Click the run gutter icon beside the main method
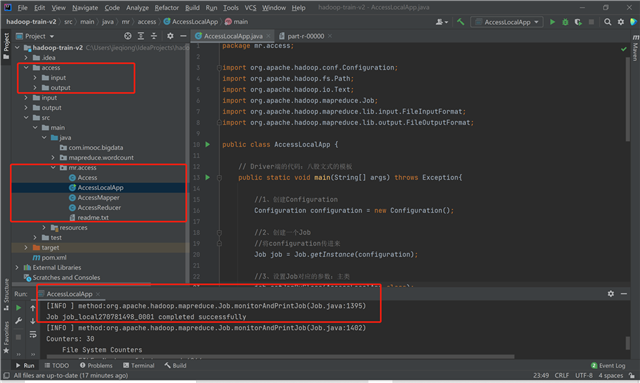Screen dimensions: 640x383 pos(208,177)
